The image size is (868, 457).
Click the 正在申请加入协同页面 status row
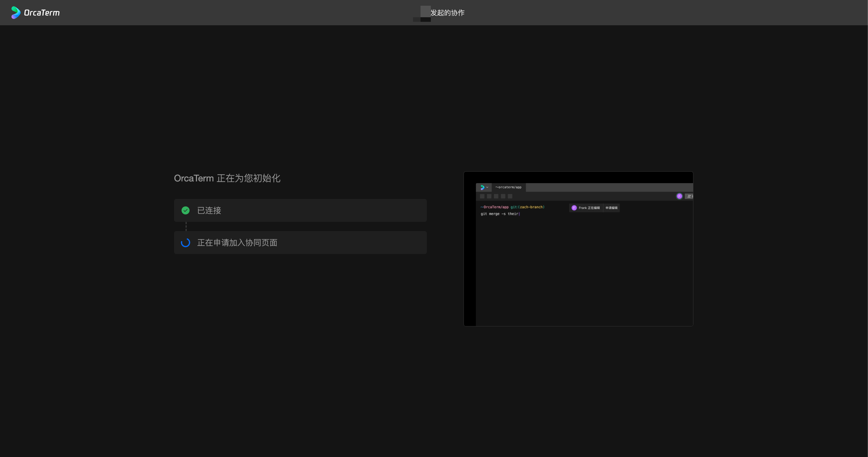pyautogui.click(x=300, y=243)
